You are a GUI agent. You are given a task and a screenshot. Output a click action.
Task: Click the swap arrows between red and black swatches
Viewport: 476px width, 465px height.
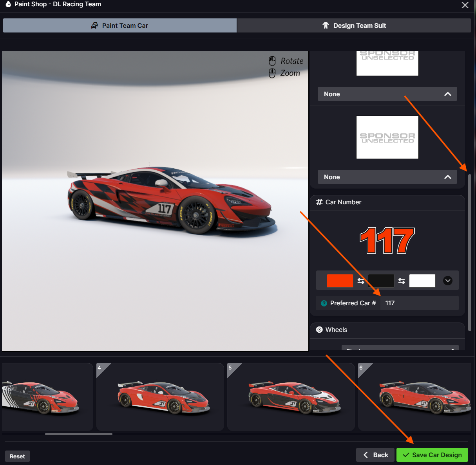361,281
